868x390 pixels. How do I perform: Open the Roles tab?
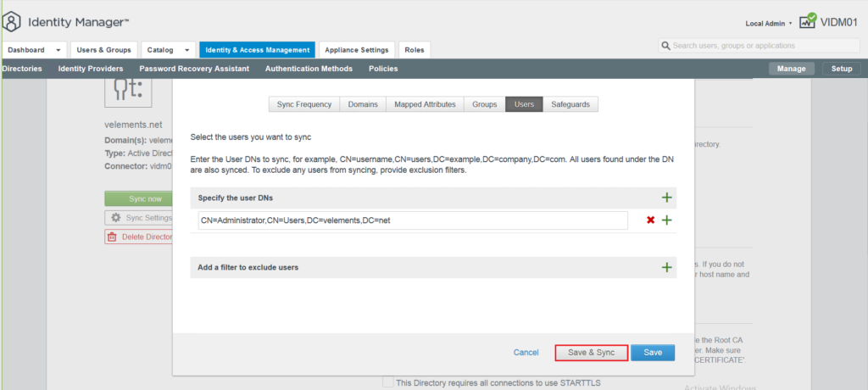[415, 50]
